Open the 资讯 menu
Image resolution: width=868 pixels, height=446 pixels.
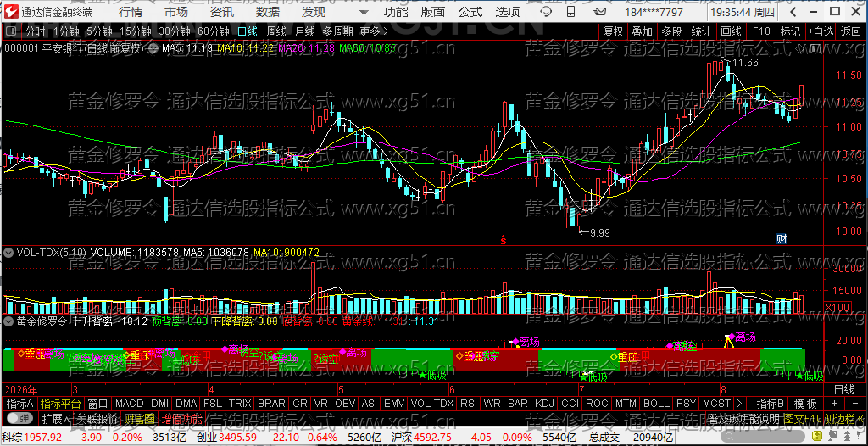point(222,12)
